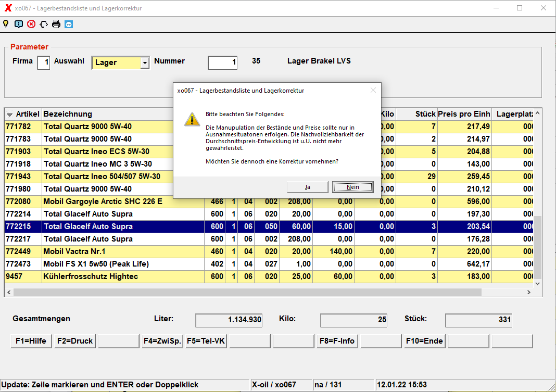
Task: Select row Total Quartz Ineo ECS 5W-30
Action: coord(269,151)
